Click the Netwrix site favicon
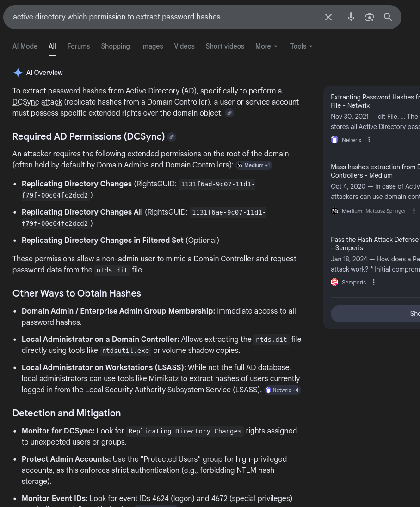 point(334,140)
